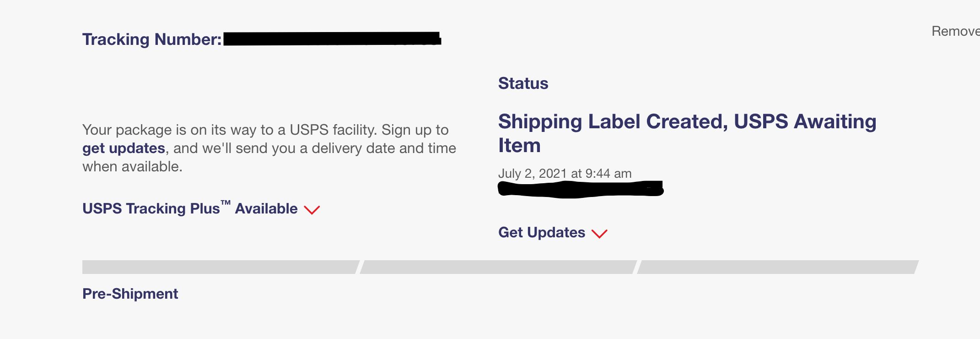Click the Get Updates heading text
This screenshot has width=980, height=339.
coord(542,233)
